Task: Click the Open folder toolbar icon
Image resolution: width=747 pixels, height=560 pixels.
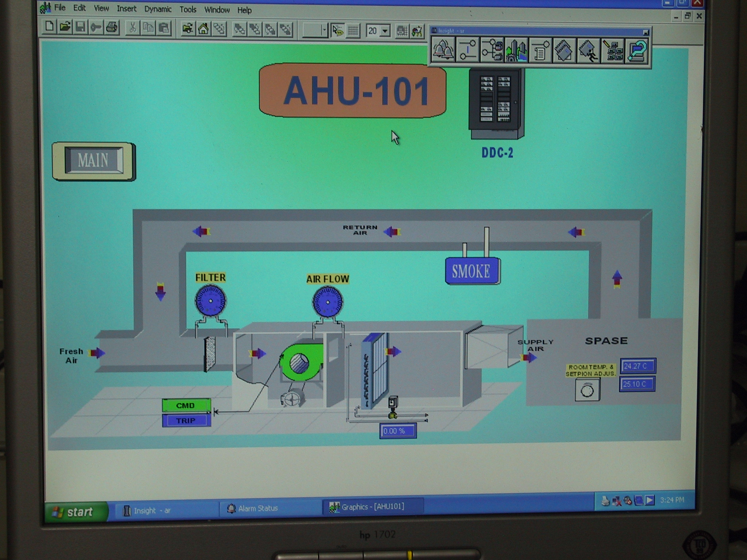Action: 65,27
